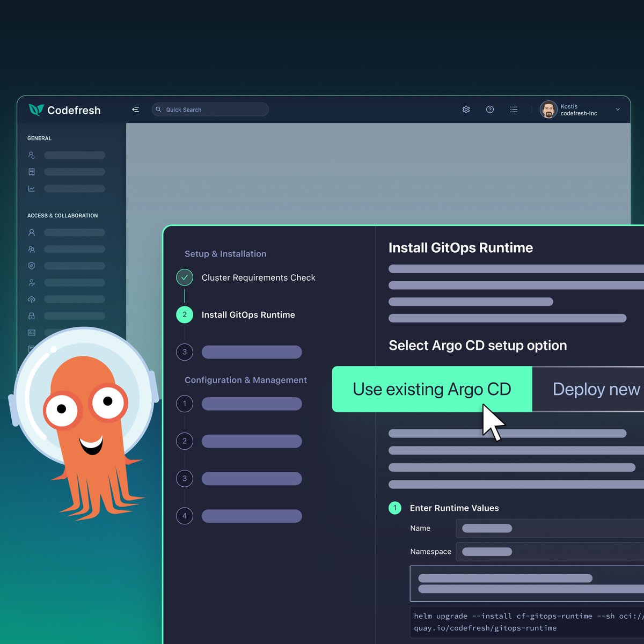Open settings via the gear icon
This screenshot has width=644, height=644.
click(x=466, y=109)
